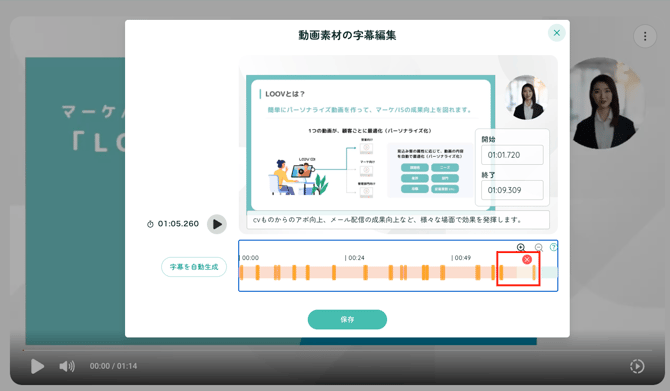
Task: Play the subtitle preview at 01:05.260
Action: [217, 224]
